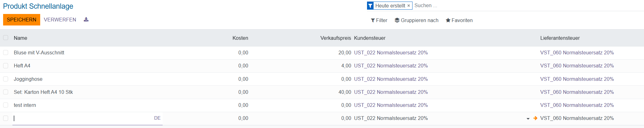Sort by the Name column header
Viewport: 644px width, 128px height.
pyautogui.click(x=21, y=38)
